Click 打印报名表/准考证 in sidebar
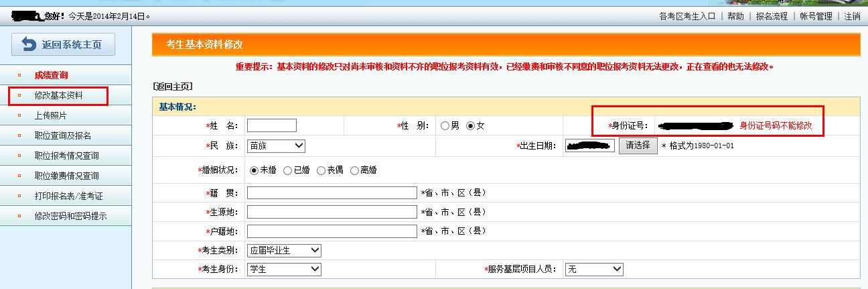 [x=68, y=196]
